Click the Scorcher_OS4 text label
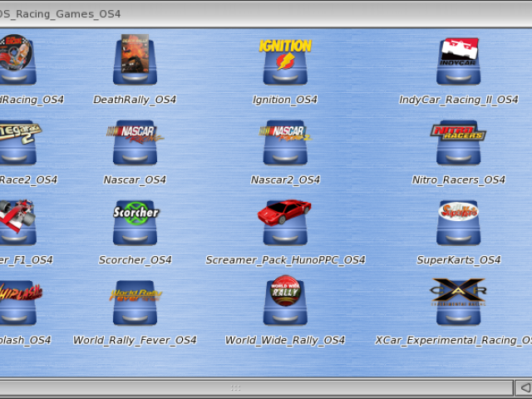This screenshot has width=532, height=399. tap(135, 260)
